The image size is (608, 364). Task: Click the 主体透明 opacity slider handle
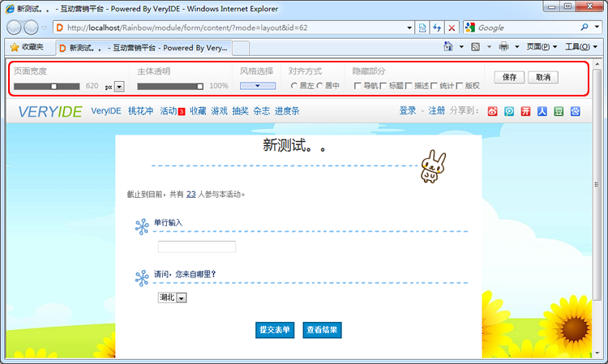pos(199,86)
